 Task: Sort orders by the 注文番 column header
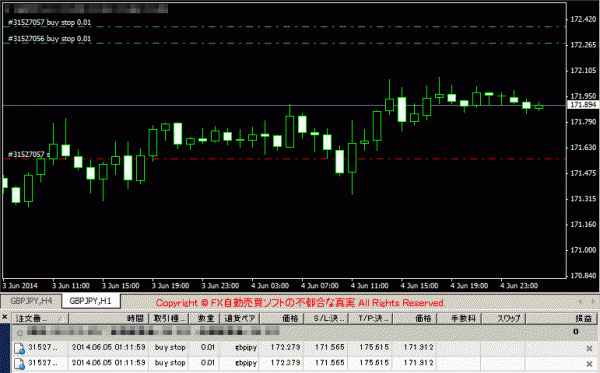(40, 318)
